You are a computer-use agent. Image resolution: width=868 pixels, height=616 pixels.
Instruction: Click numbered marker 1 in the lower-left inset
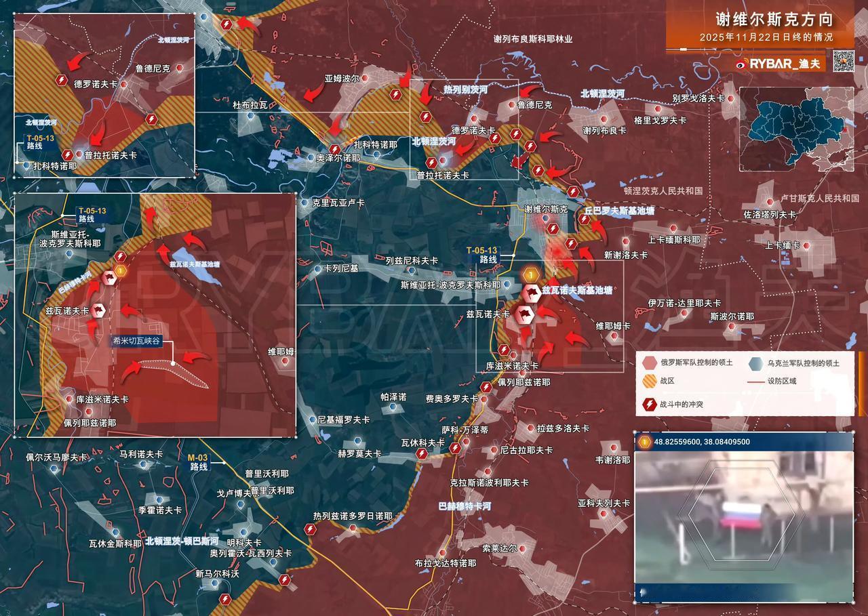coord(120,270)
